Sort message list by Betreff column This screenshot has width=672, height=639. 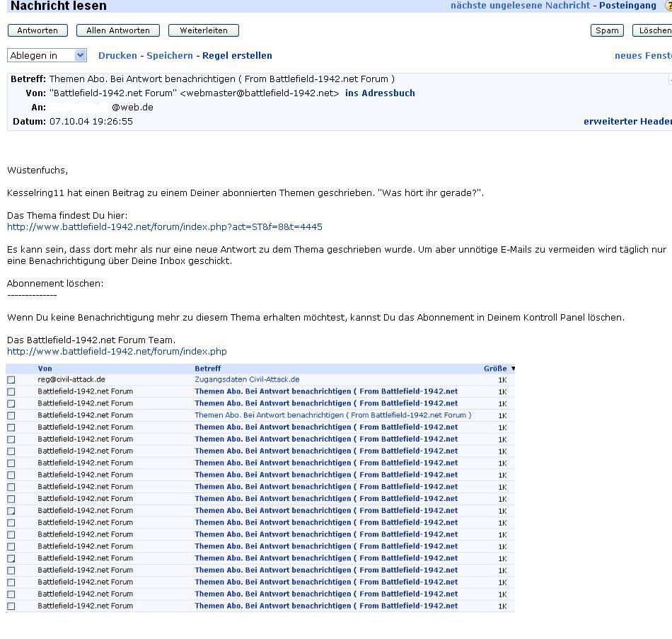pos(207,369)
